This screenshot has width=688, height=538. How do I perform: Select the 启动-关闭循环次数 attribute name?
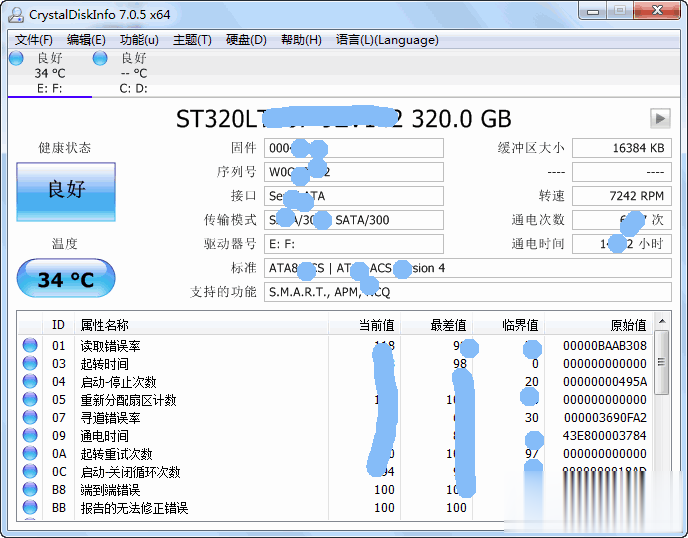130,472
